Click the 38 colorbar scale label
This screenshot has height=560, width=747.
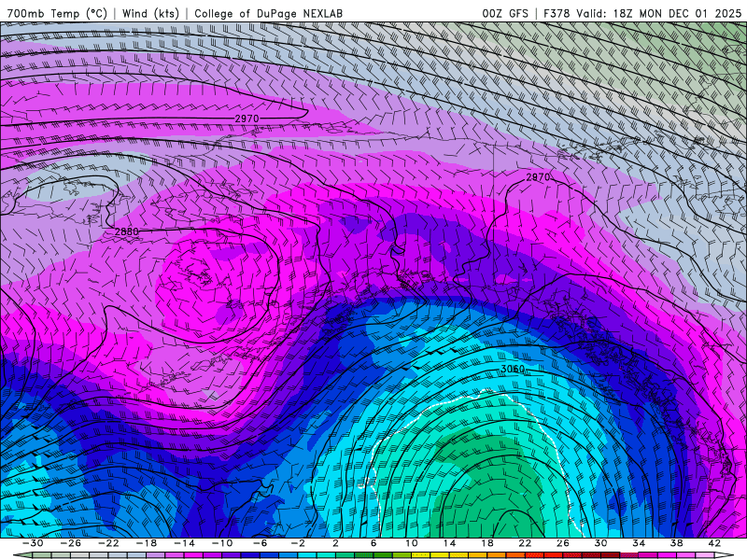(x=676, y=543)
